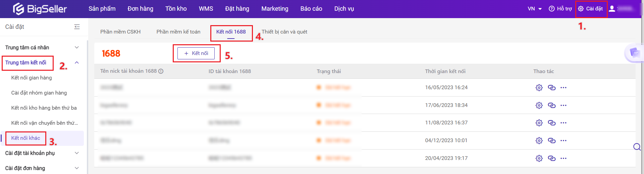Open settings gear for 16/05/2023 16:24 row
Screen dimensions: 644x174
539,88
